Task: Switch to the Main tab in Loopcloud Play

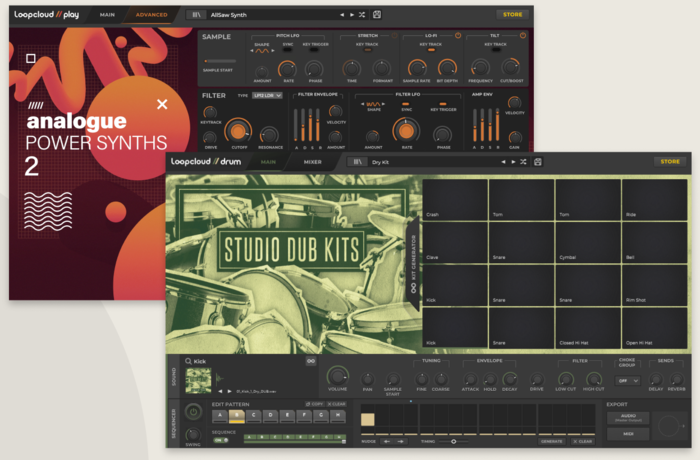Action: coord(107,15)
